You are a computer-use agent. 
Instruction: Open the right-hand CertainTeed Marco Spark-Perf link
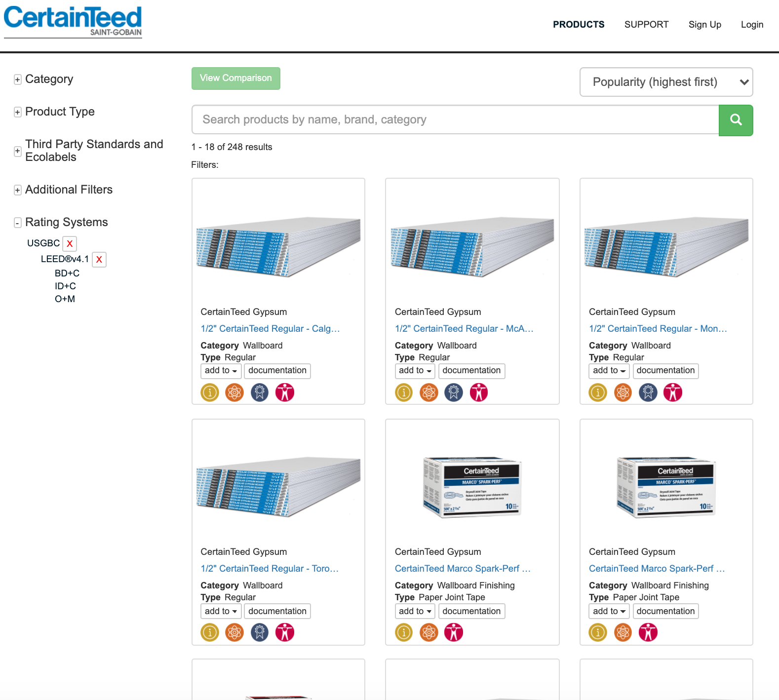657,569
